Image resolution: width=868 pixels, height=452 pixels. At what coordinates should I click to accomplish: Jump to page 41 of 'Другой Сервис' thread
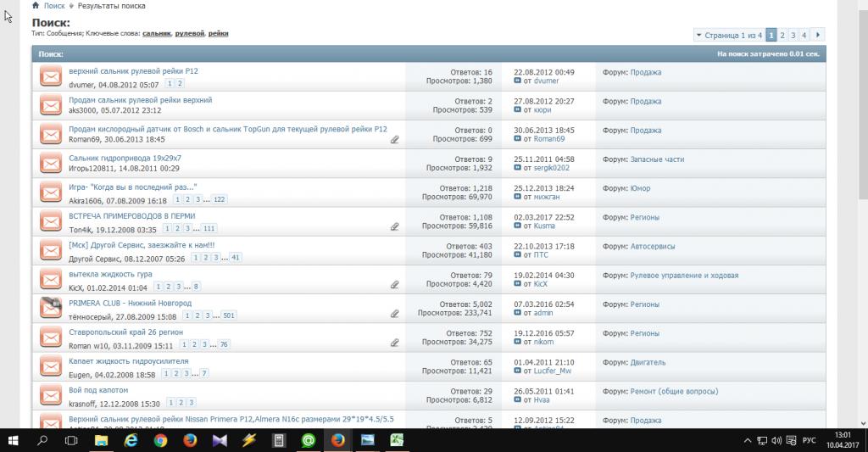click(x=236, y=258)
